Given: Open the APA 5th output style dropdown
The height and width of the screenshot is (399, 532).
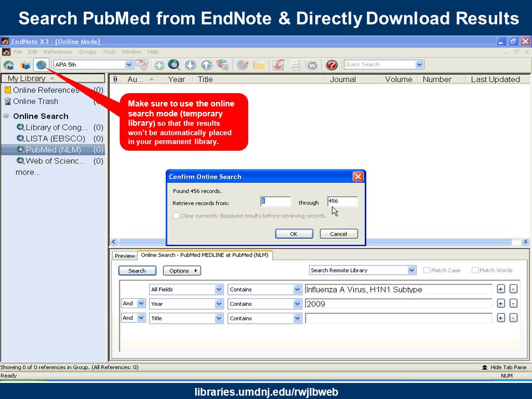Looking at the screenshot, I should coord(129,64).
